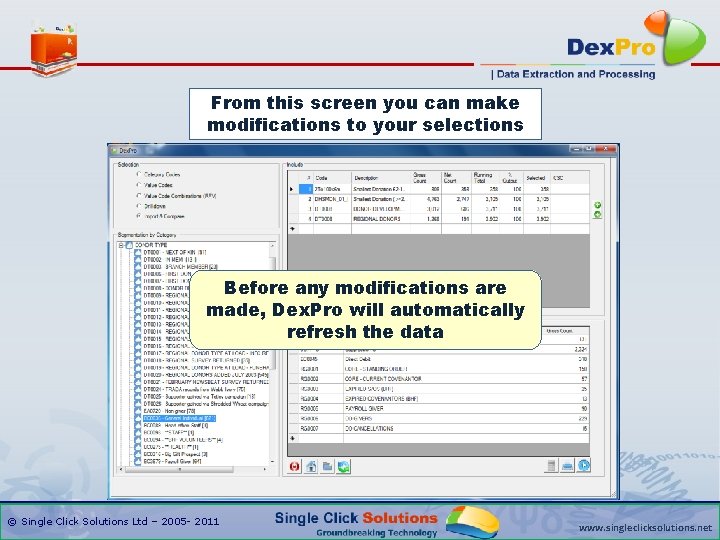Select EXPIRED COVENANTORS row
720x540 pixels.
pos(439,399)
